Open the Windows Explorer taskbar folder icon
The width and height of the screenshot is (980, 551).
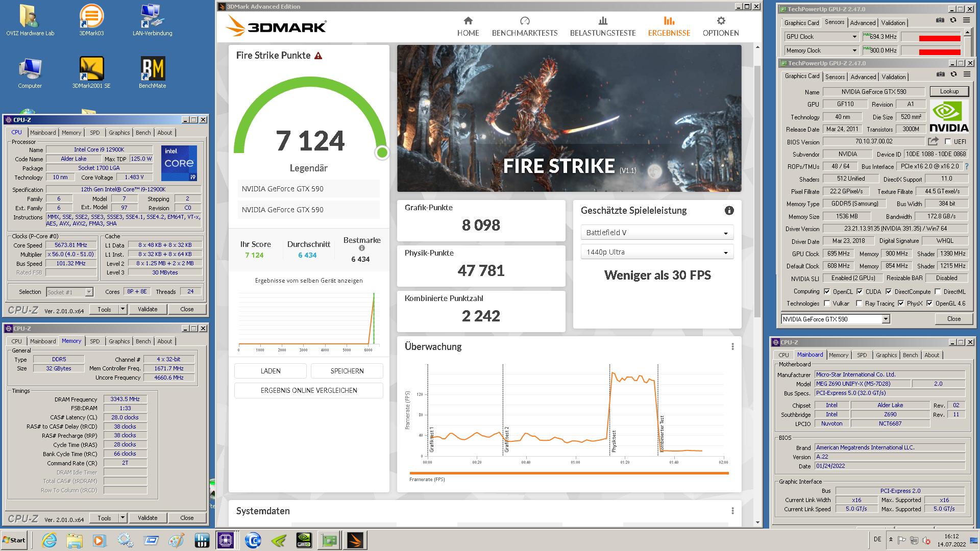pyautogui.click(x=75, y=540)
